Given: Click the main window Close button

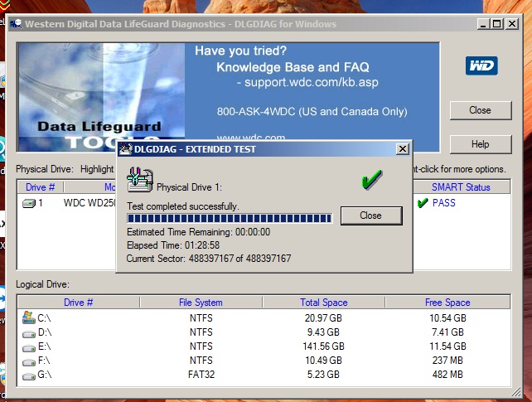Looking at the screenshot, I should point(481,110).
